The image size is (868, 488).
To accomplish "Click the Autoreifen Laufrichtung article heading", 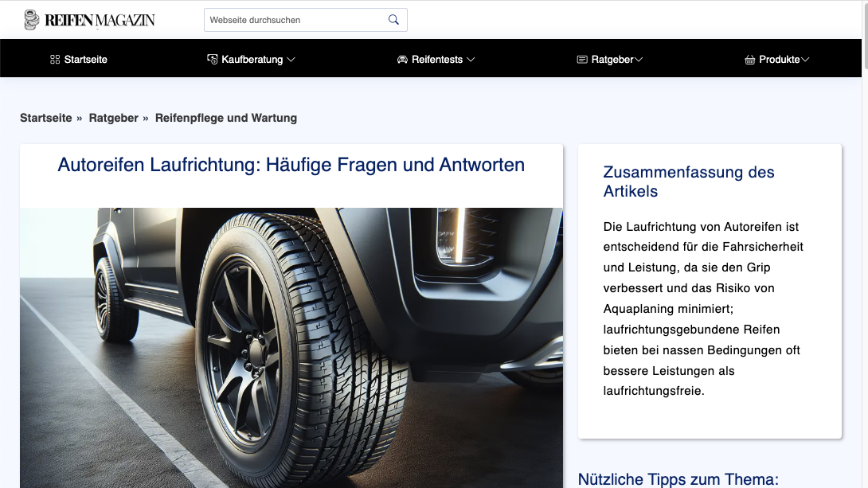I will pyautogui.click(x=291, y=165).
